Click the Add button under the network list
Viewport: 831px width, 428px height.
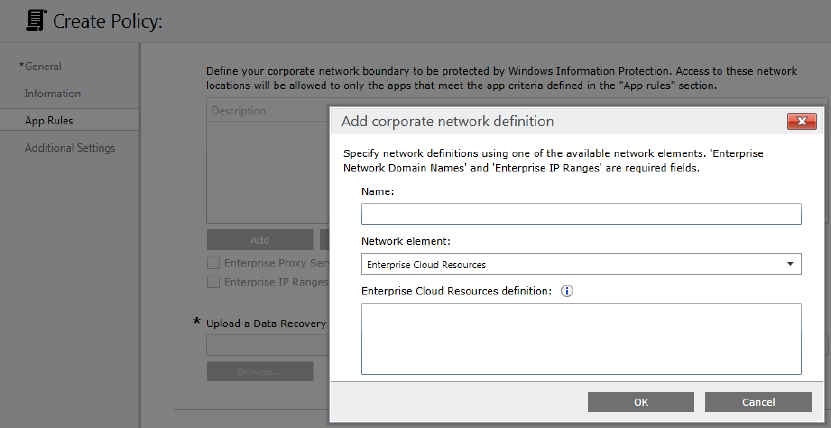click(x=259, y=240)
